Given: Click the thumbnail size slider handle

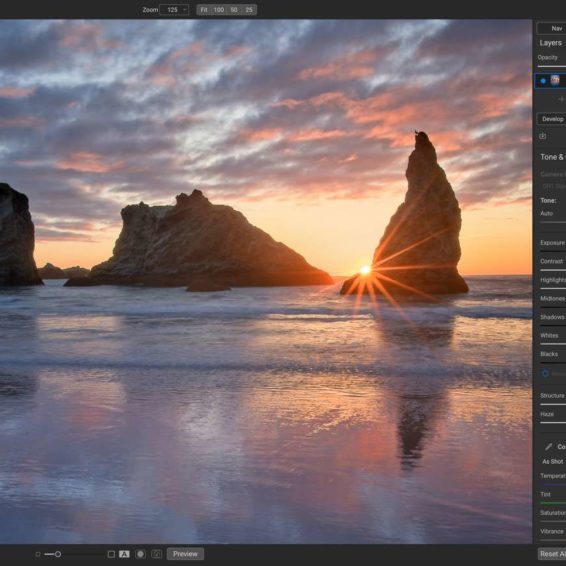Looking at the screenshot, I should point(58,554).
